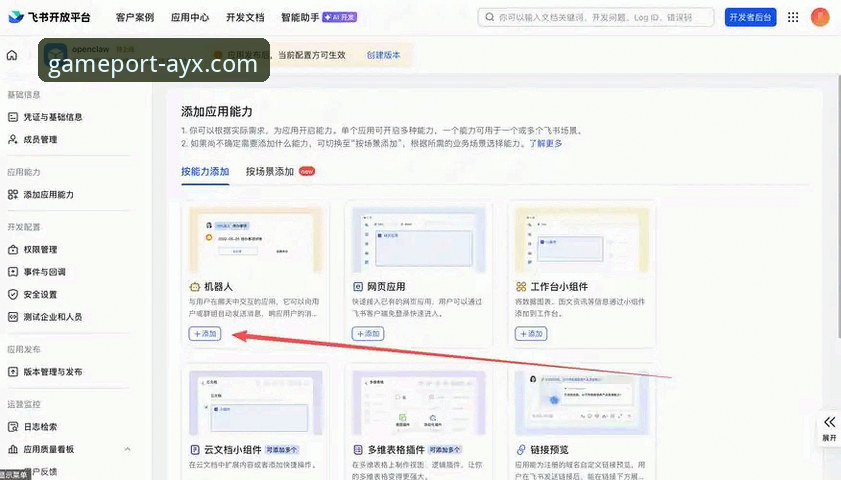Add the 网页应用 capability

(368, 334)
